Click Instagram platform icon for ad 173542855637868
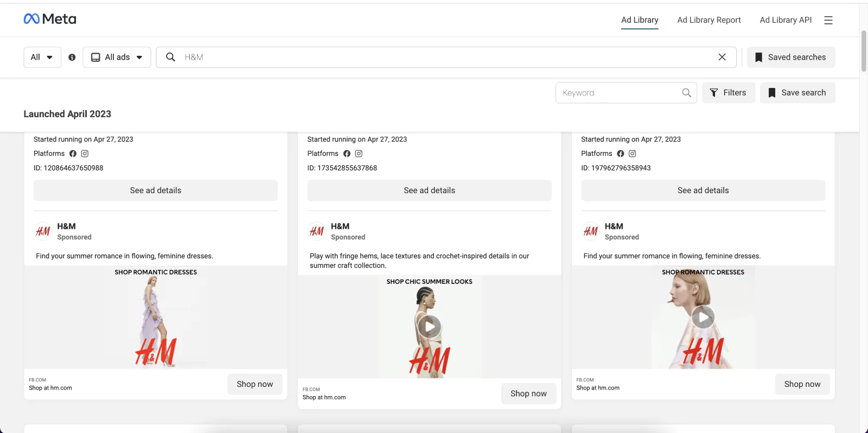Screen dimensions: 868x433 359,154
